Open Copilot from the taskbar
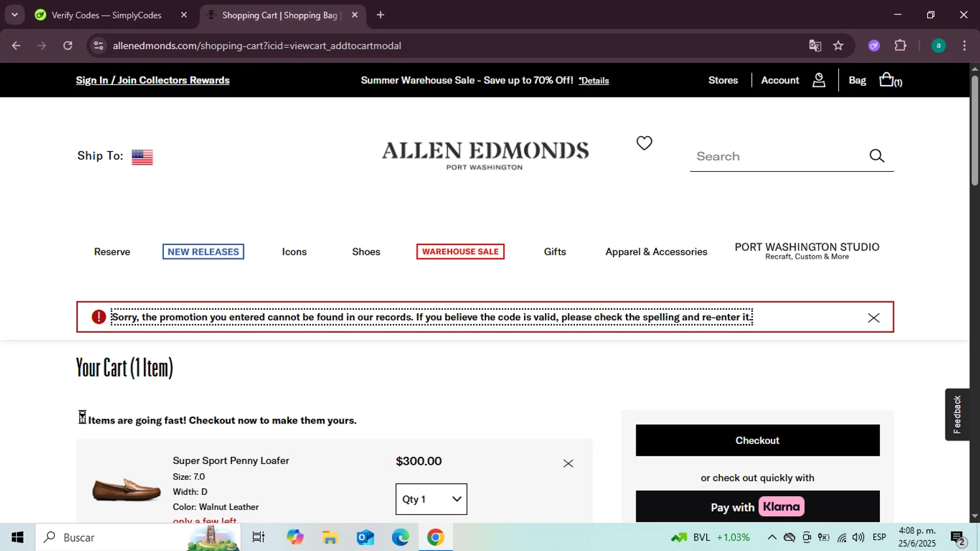 coord(295,537)
